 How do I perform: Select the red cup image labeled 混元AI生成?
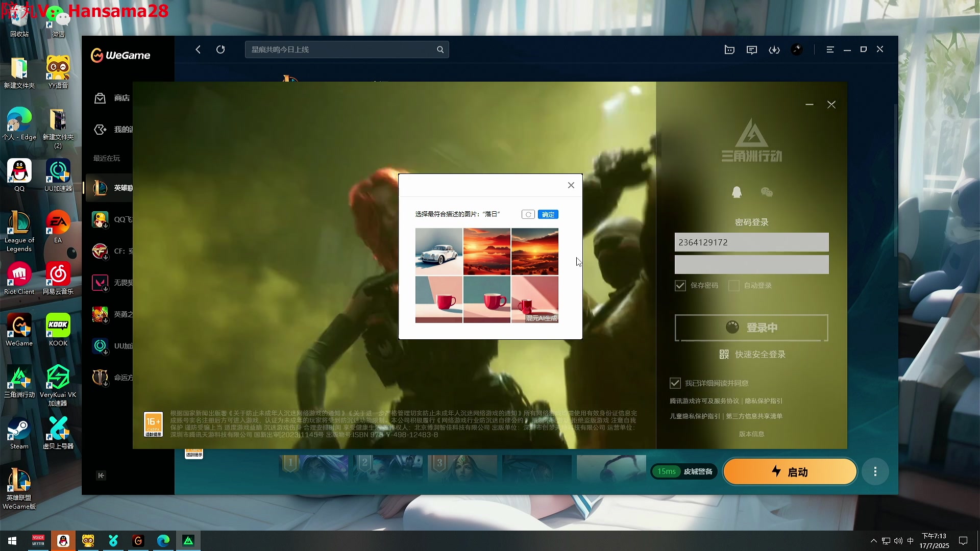click(535, 299)
